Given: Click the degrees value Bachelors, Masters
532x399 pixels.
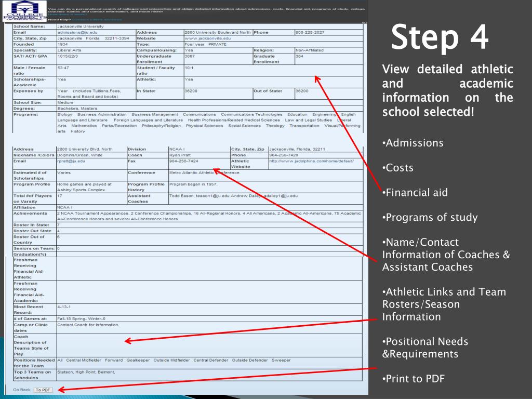Looking at the screenshot, I should (x=77, y=109).
